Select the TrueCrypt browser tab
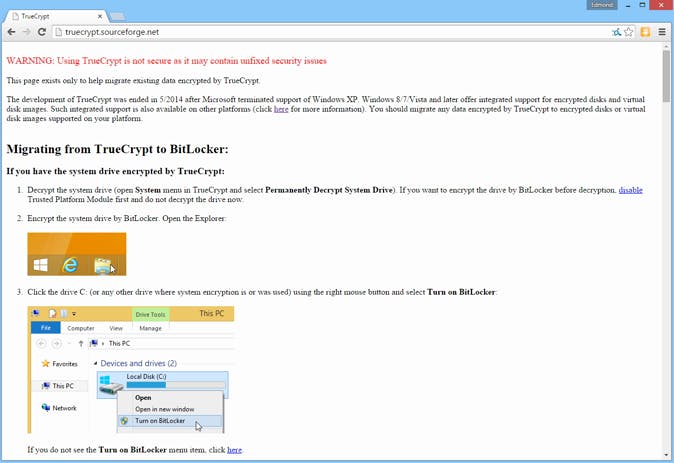The height and width of the screenshot is (463, 674). 56,16
